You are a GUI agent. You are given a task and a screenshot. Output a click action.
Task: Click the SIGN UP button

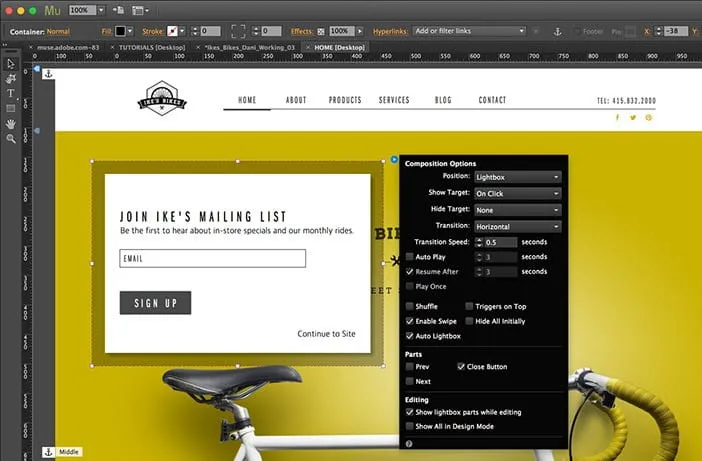tap(155, 303)
